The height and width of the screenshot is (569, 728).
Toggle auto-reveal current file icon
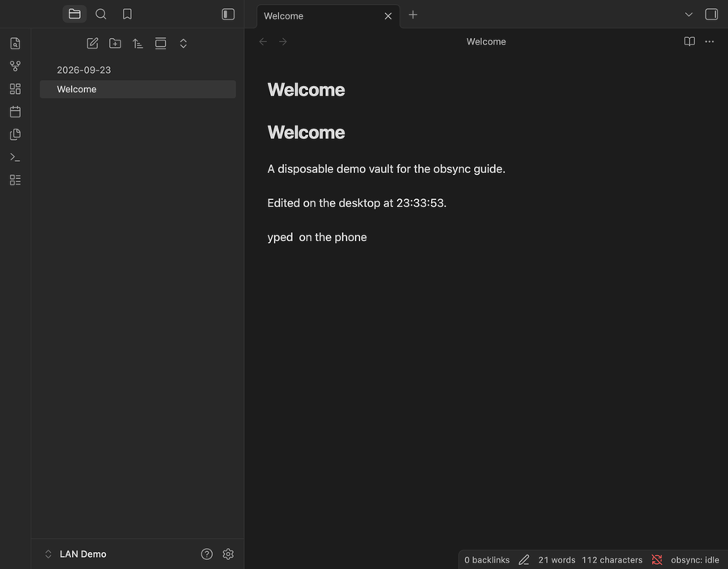click(x=161, y=43)
